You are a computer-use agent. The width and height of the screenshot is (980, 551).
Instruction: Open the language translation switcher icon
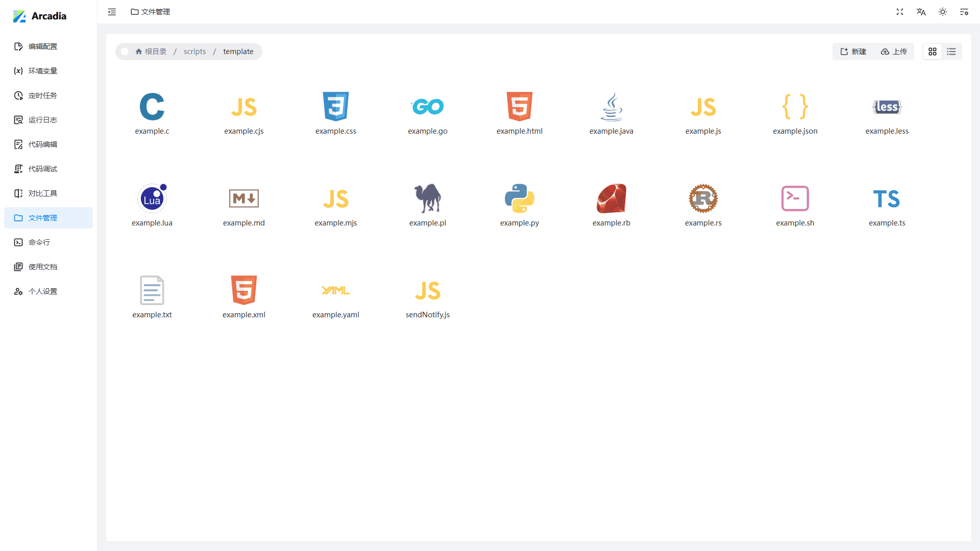click(x=921, y=12)
